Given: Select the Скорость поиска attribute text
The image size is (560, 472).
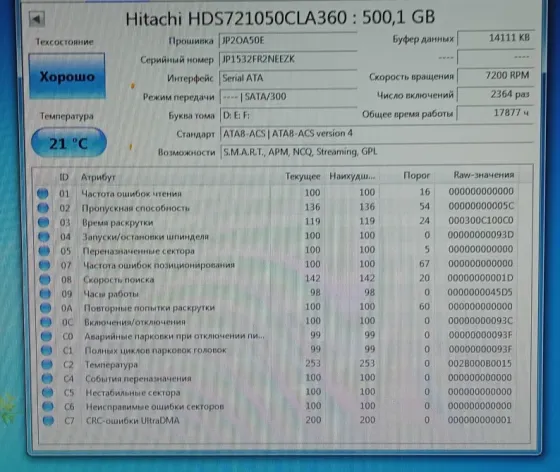Looking at the screenshot, I should coord(119,280).
